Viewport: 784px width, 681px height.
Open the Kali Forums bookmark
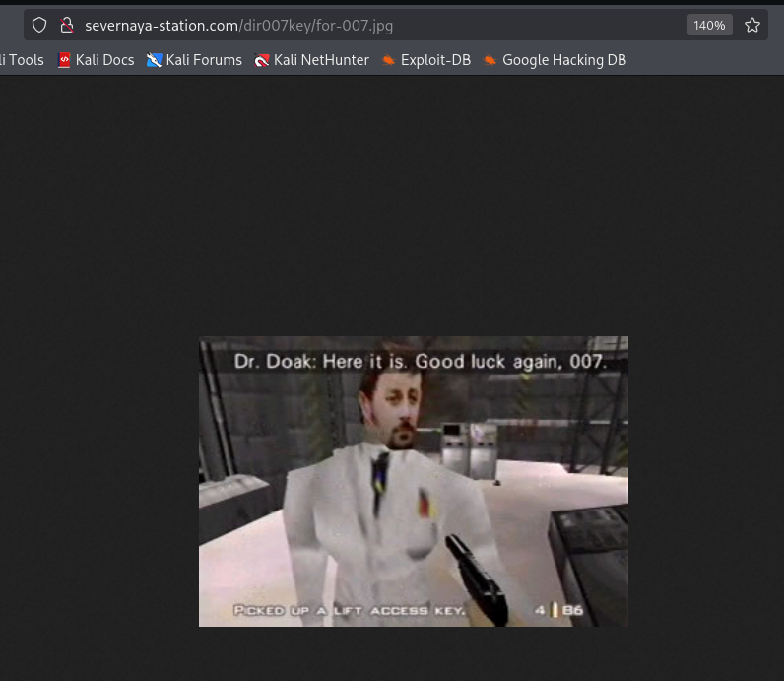(x=194, y=60)
